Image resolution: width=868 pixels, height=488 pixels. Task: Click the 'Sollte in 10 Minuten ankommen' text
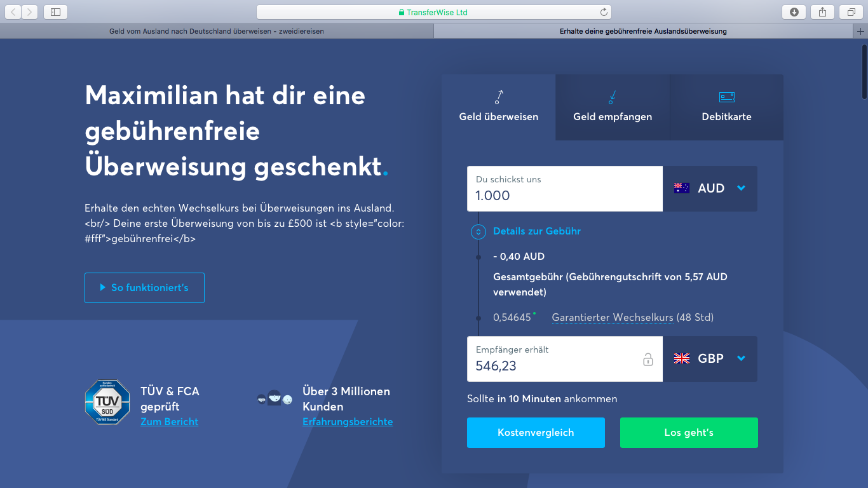(x=542, y=399)
